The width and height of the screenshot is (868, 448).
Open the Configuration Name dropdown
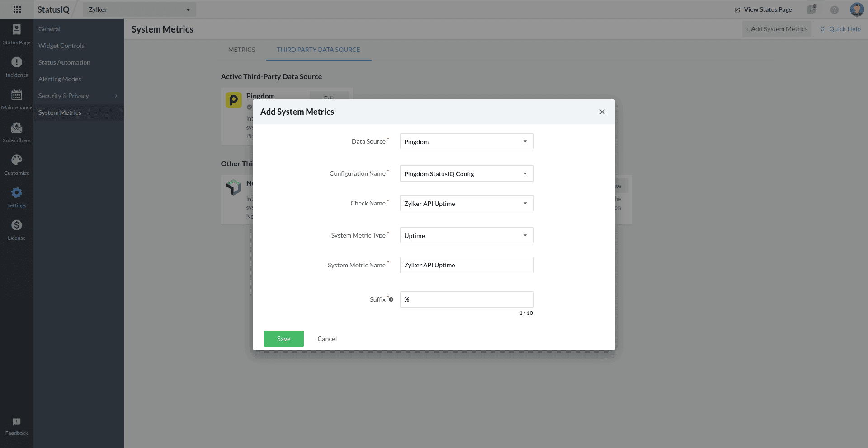[467, 173]
